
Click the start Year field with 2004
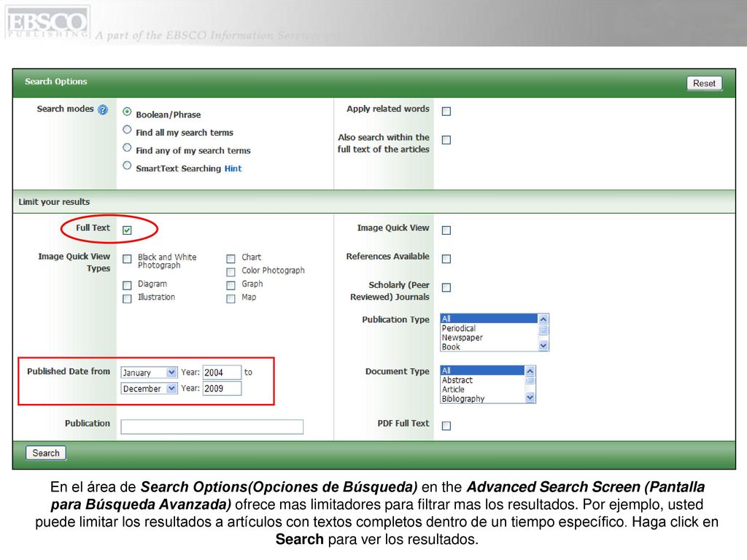[222, 373]
